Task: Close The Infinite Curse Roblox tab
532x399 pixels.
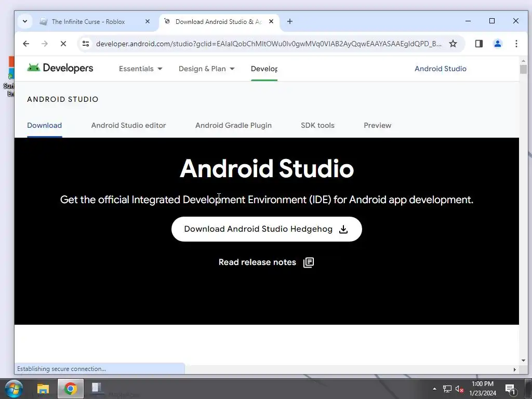Action: tap(147, 21)
